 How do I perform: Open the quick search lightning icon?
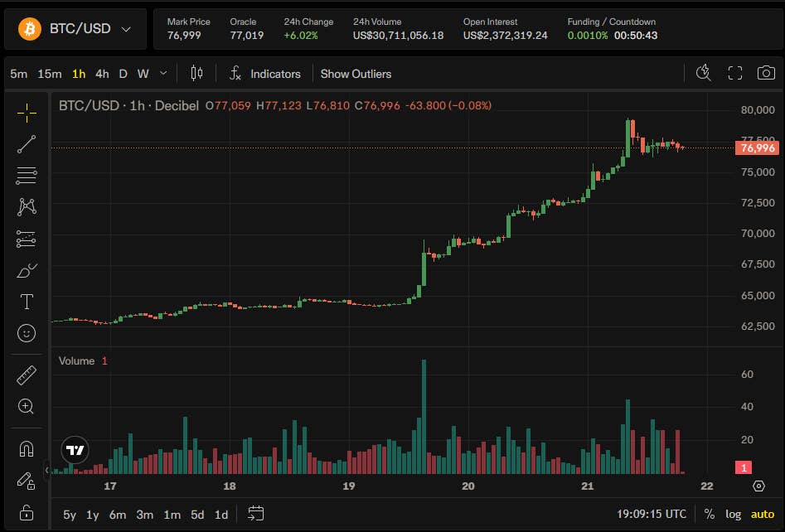coord(704,73)
